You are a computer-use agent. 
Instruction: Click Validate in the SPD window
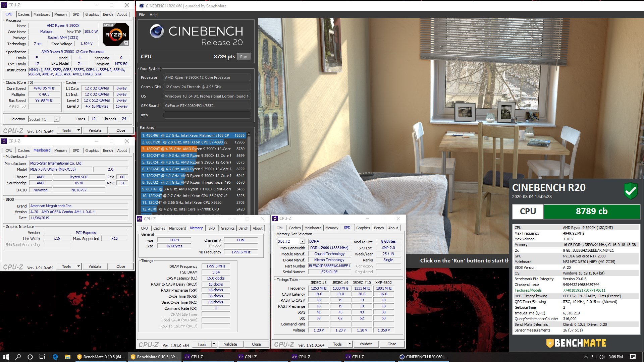coord(366,344)
